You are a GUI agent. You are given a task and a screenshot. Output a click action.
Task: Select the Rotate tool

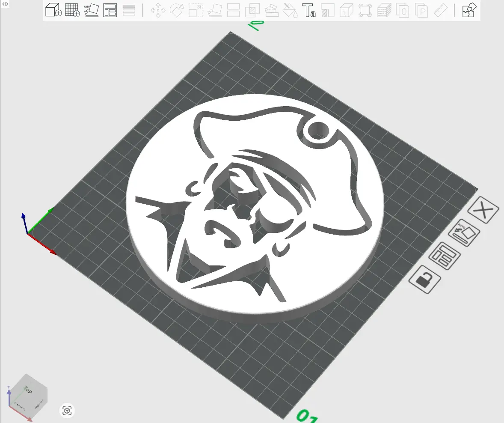click(177, 10)
